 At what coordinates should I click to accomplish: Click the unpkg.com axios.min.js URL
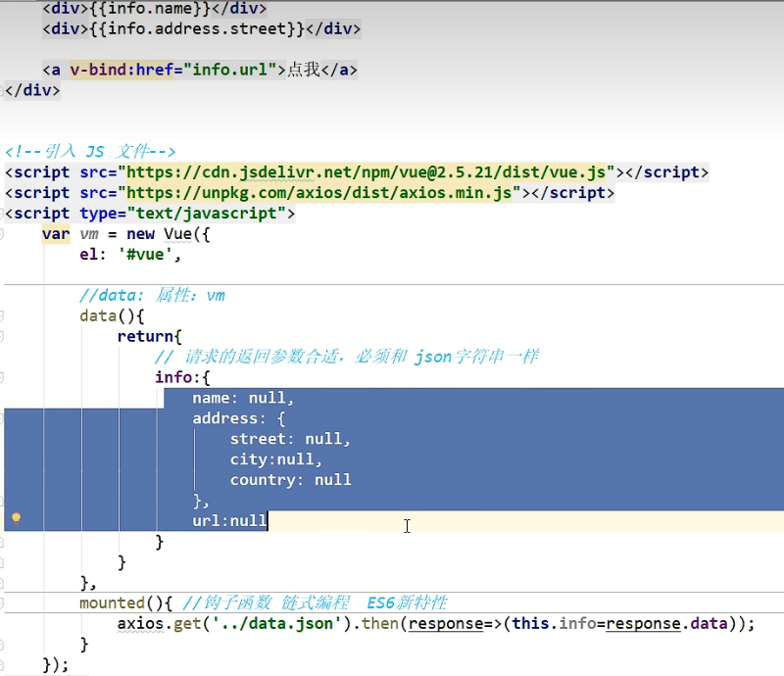pyautogui.click(x=319, y=192)
